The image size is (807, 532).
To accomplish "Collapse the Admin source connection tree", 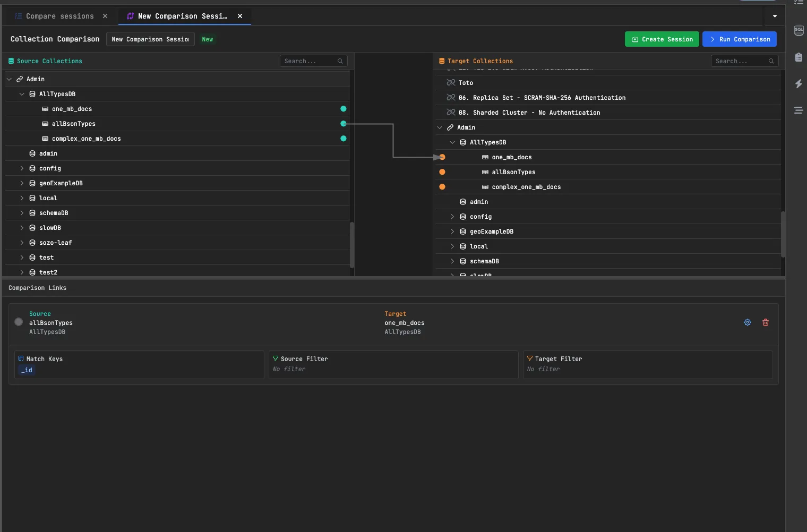I will tap(8, 79).
